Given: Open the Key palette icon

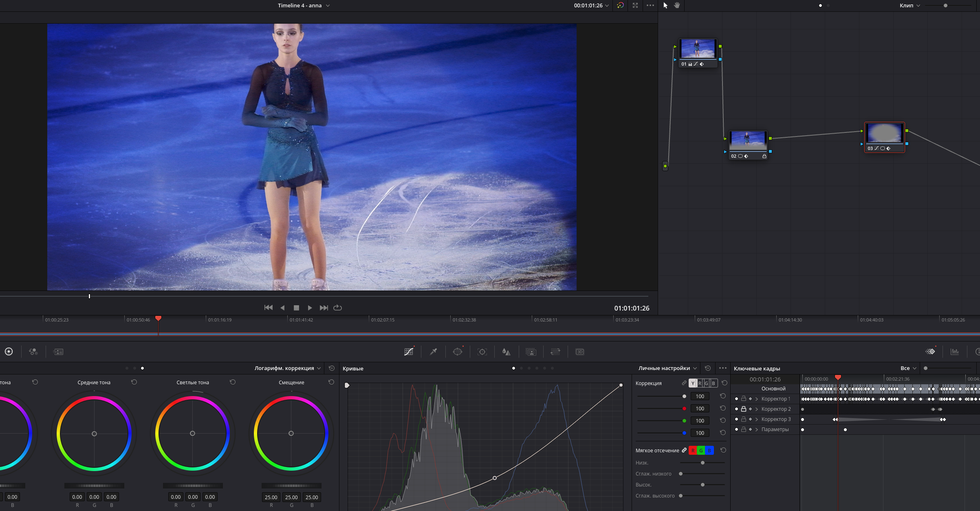Looking at the screenshot, I should pyautogui.click(x=531, y=352).
